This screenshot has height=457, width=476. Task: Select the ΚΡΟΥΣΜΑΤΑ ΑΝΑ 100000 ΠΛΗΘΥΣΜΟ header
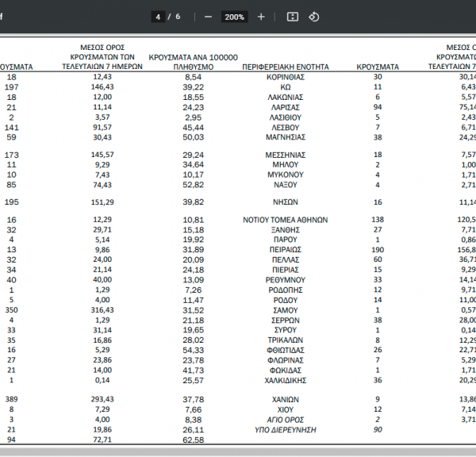(194, 62)
